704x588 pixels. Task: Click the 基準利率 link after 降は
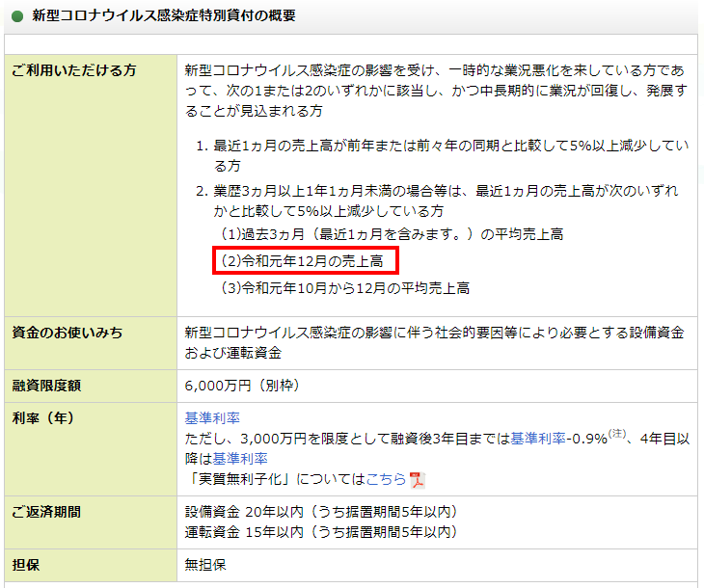coord(240,459)
